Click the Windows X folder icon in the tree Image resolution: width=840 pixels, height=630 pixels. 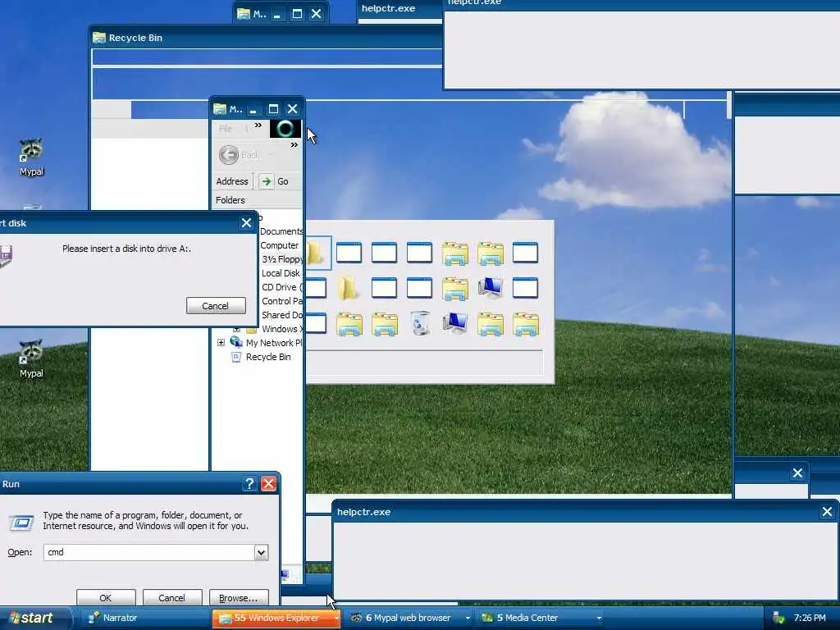point(251,329)
